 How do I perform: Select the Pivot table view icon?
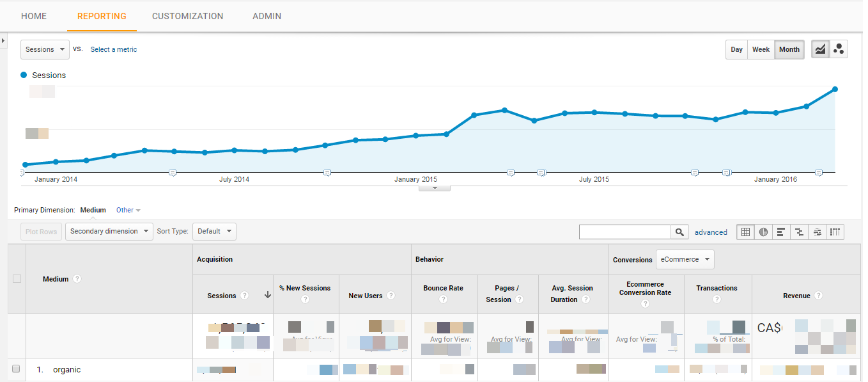click(835, 232)
